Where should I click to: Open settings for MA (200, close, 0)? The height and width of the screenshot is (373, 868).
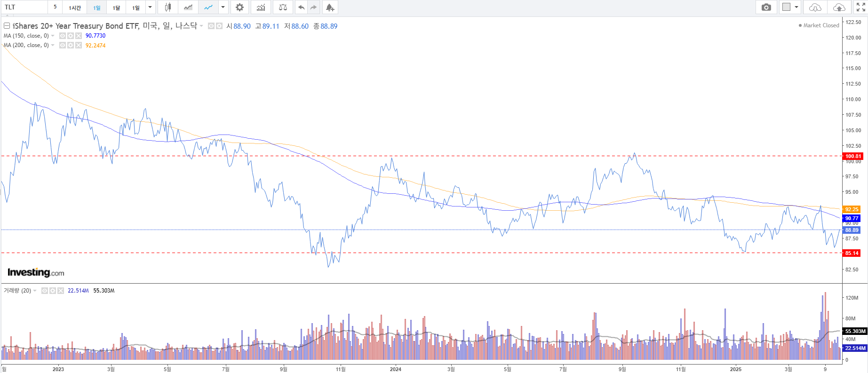point(71,45)
